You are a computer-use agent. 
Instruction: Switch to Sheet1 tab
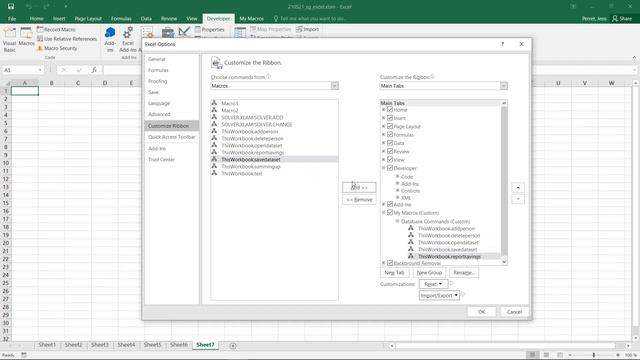click(47, 345)
